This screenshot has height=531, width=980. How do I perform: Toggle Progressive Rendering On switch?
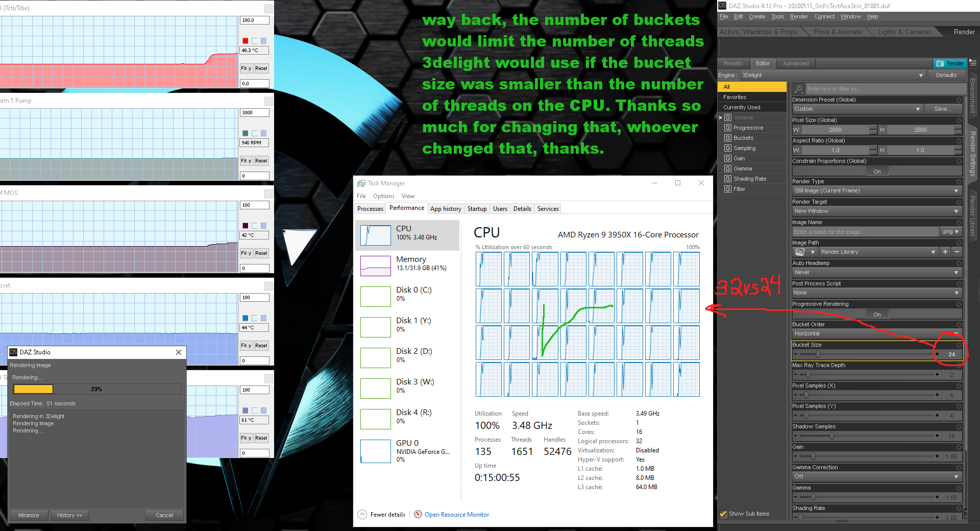tap(877, 314)
